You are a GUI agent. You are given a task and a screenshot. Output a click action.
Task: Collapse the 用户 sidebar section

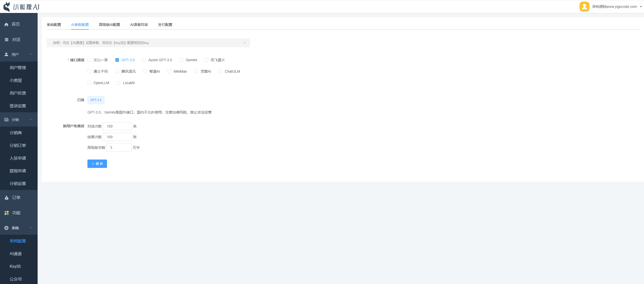(x=31, y=54)
